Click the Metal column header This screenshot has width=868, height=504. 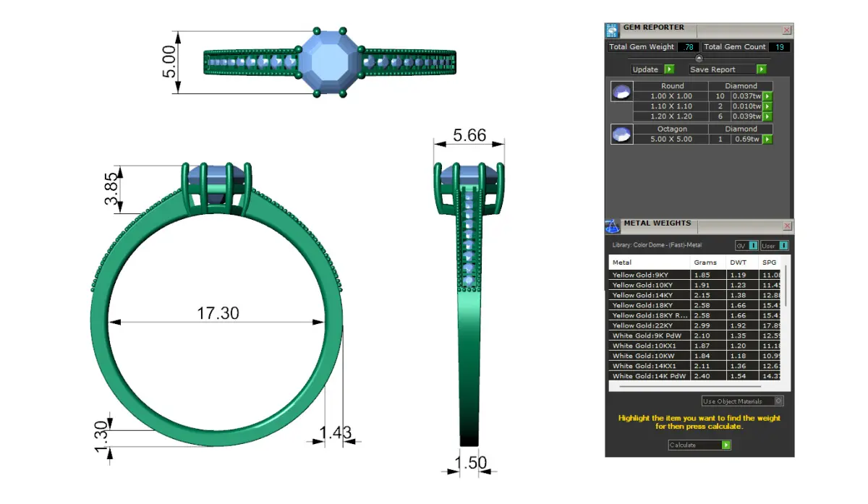coord(650,262)
